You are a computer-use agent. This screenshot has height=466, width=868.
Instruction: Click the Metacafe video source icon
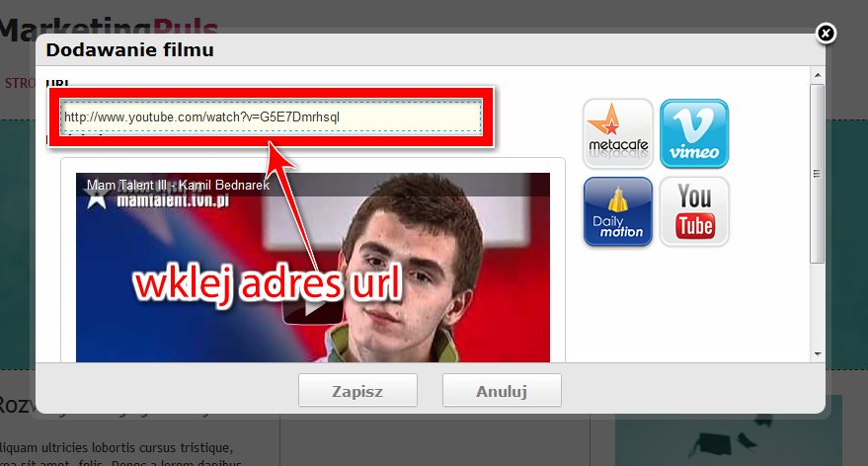617,133
